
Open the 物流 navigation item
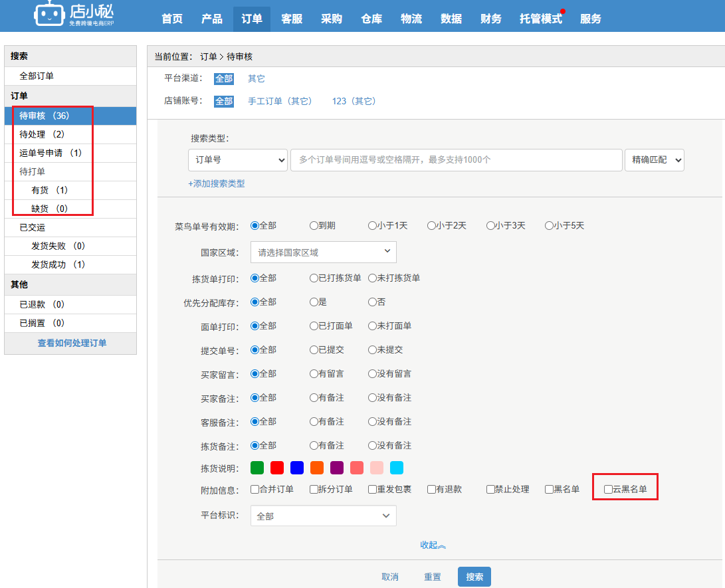tap(411, 19)
